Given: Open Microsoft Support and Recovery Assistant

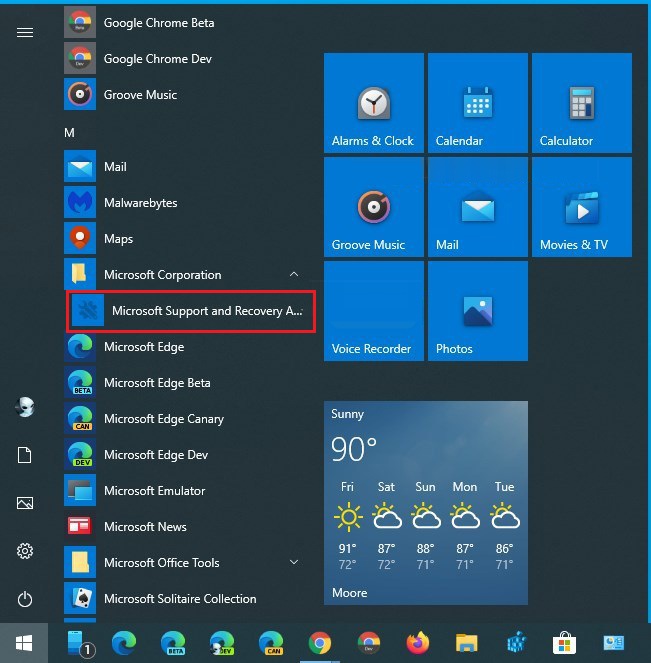Looking at the screenshot, I should 191,311.
